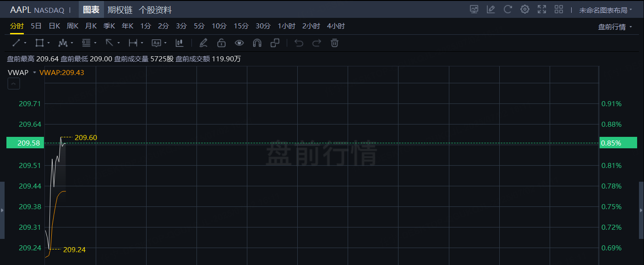644x265 pixels.
Task: Choose the 10分 interval
Action: click(x=219, y=26)
